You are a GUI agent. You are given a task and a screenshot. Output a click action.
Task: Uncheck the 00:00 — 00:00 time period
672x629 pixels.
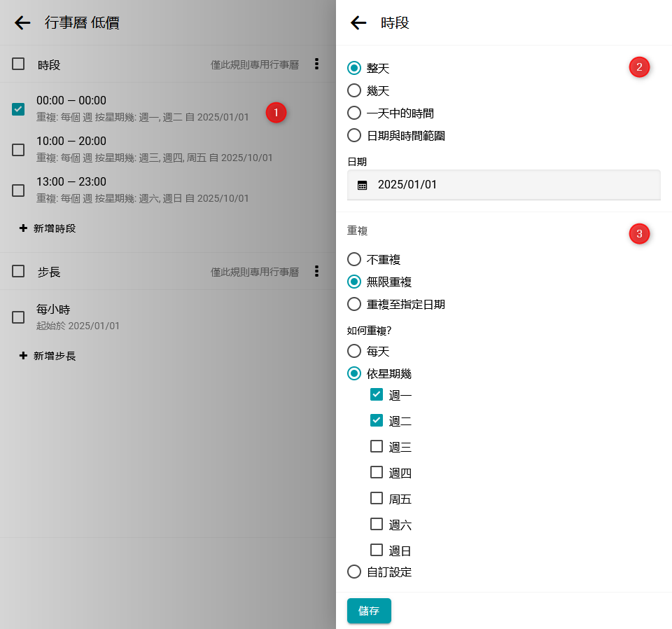pos(18,109)
